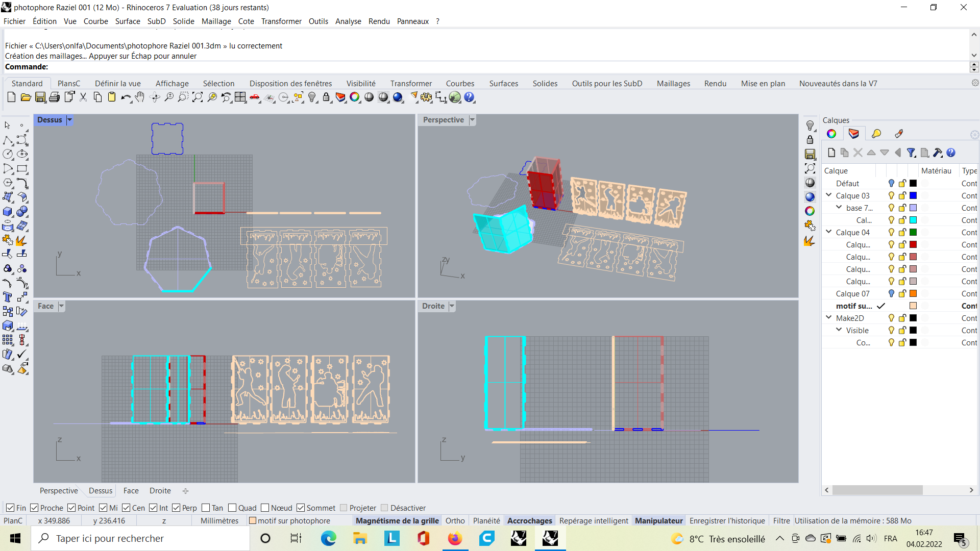Click Repérage intelligent in status bar
Viewport: 980px width, 551px height.
(594, 521)
